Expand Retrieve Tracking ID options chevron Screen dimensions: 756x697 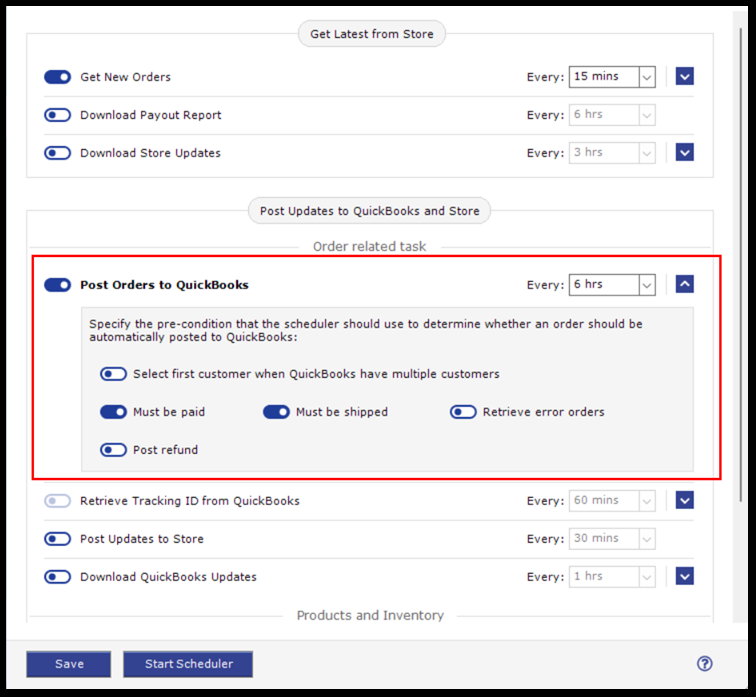coord(685,500)
